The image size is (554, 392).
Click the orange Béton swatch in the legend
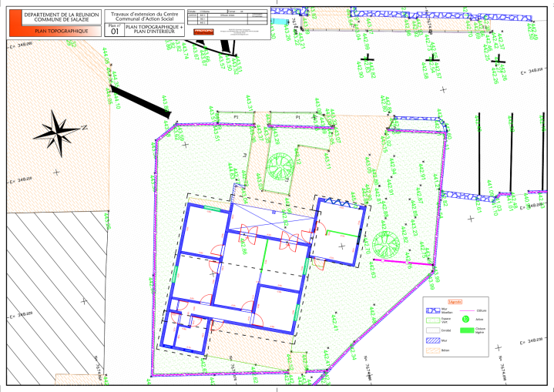click(x=433, y=350)
